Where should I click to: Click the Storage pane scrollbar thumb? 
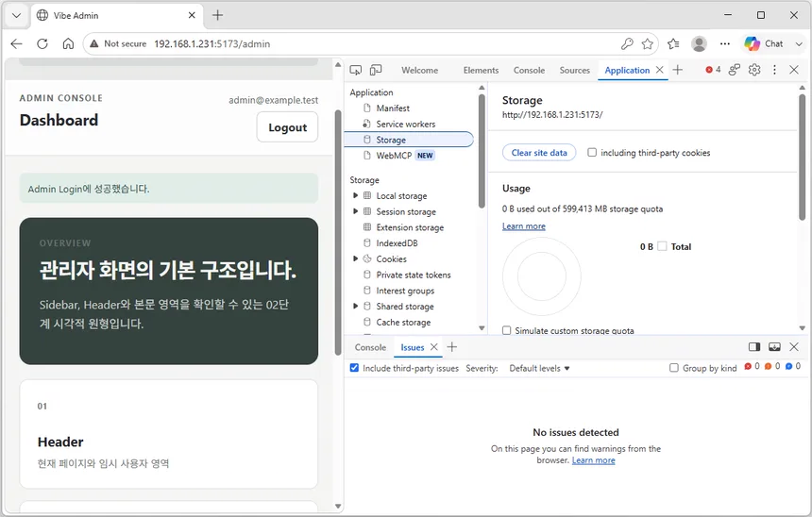803,157
